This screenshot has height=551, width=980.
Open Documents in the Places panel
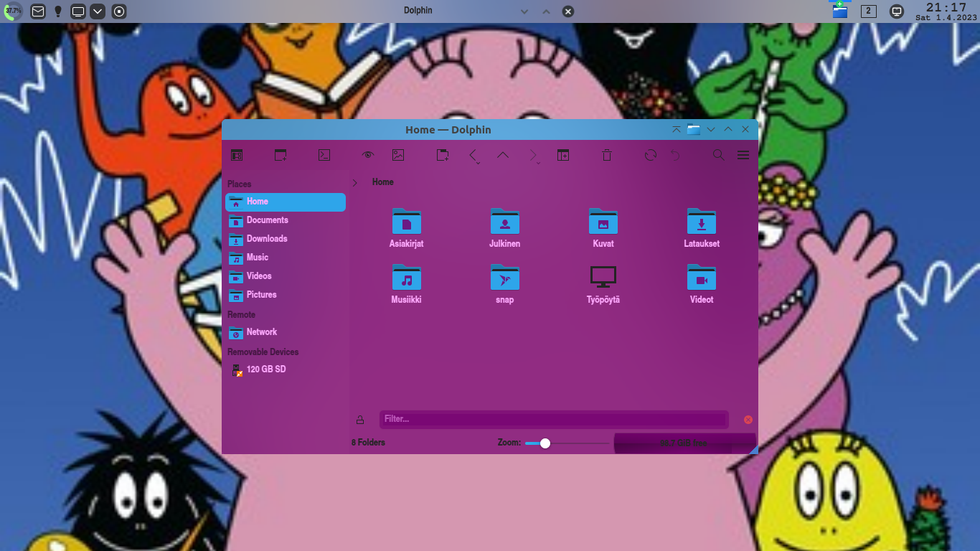286,221
